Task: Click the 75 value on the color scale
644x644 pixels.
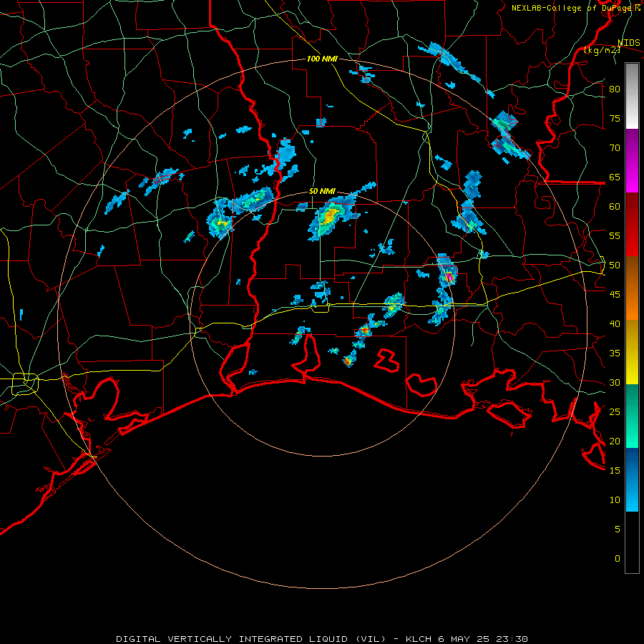Action: click(x=615, y=118)
